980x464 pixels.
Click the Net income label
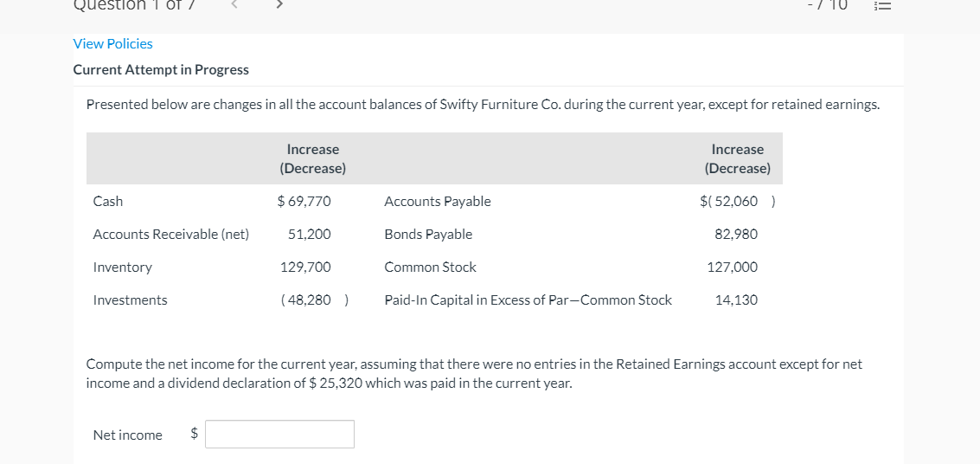127,435
